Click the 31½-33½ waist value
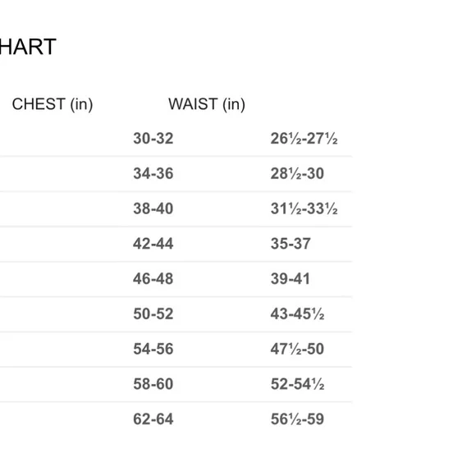476x476 pixels. [x=304, y=208]
